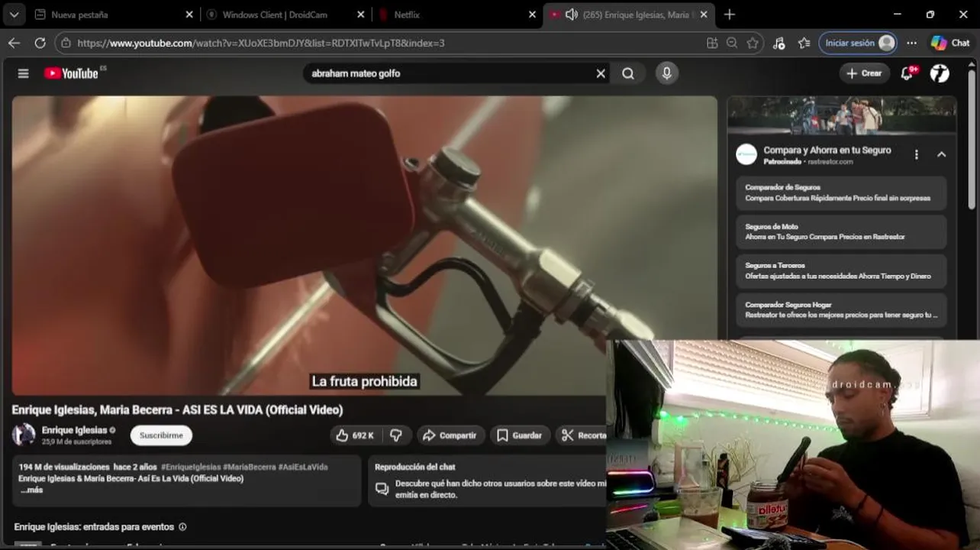Viewport: 980px width, 550px height.
Task: Collapse the Compara y Ahorra ad panel
Action: pos(941,154)
